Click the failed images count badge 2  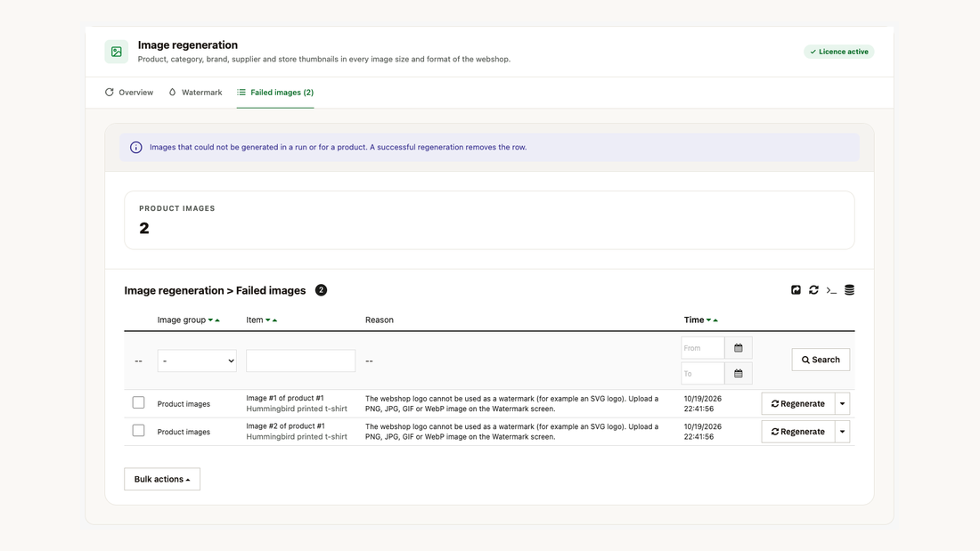[321, 290]
